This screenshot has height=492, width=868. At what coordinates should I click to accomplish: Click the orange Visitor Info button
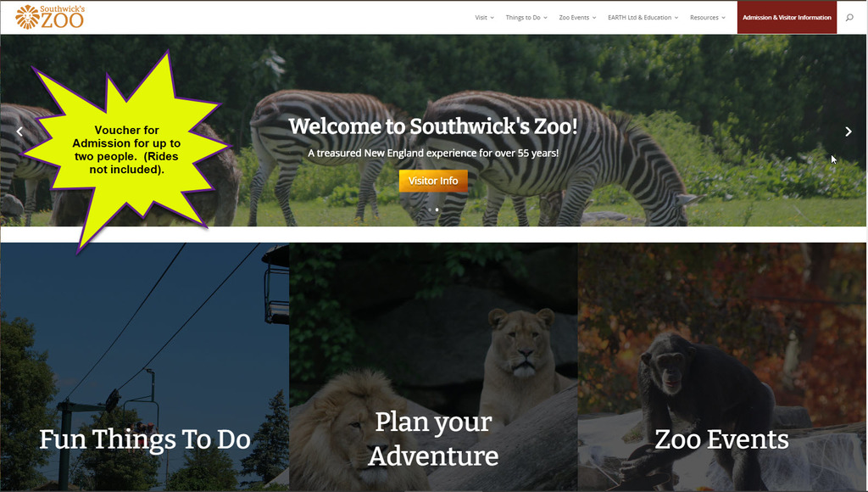click(433, 181)
